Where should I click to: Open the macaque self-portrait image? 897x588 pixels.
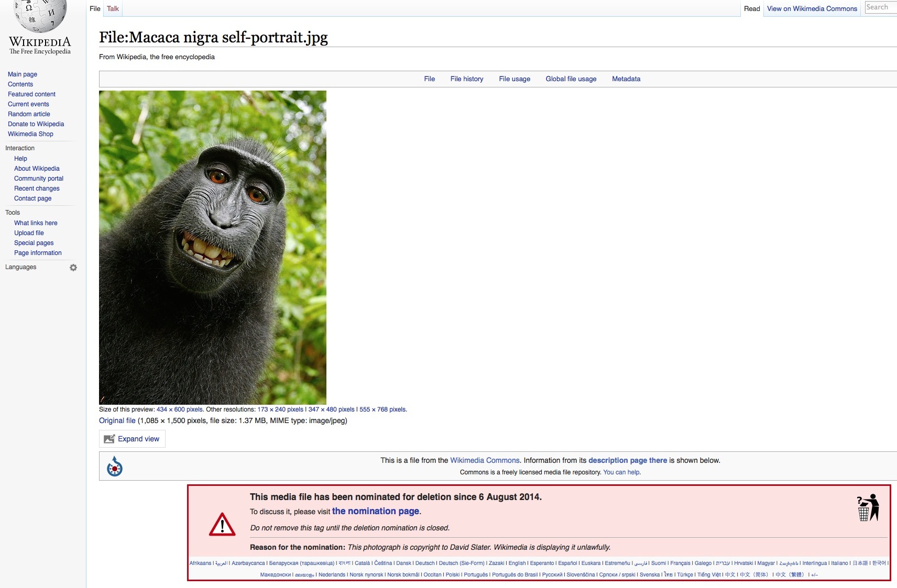pos(213,247)
